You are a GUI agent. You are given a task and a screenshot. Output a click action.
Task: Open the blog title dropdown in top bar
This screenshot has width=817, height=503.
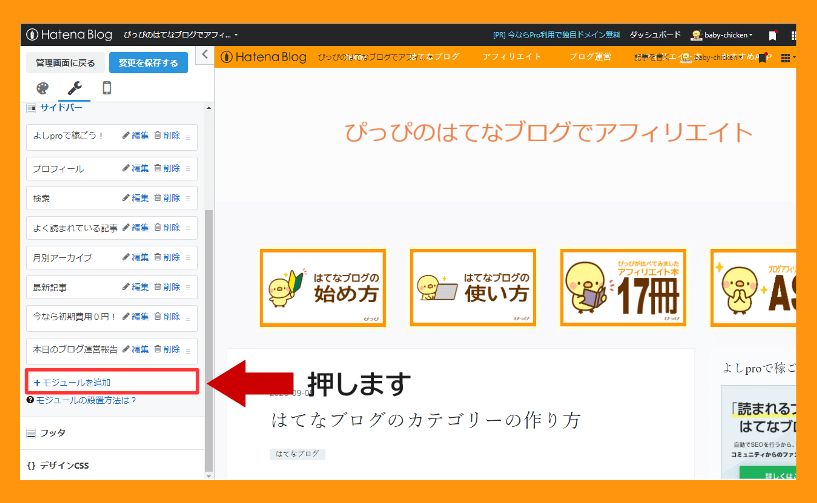[180, 35]
